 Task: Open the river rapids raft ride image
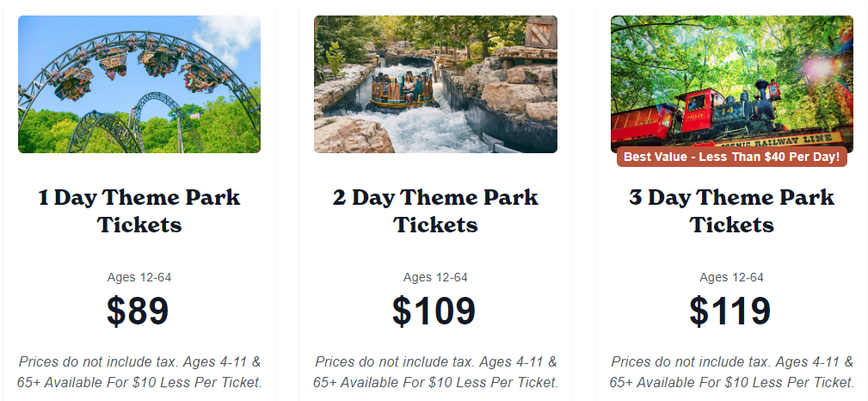tap(435, 84)
